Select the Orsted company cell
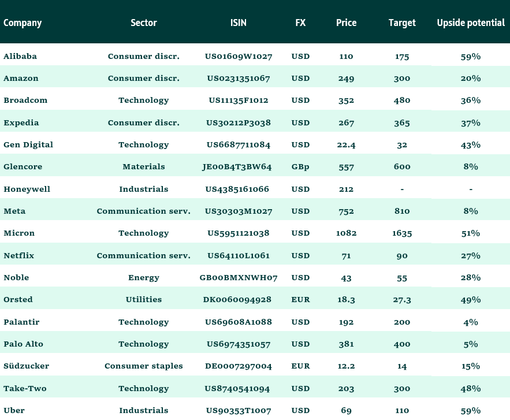The image size is (510, 420). click(x=18, y=299)
